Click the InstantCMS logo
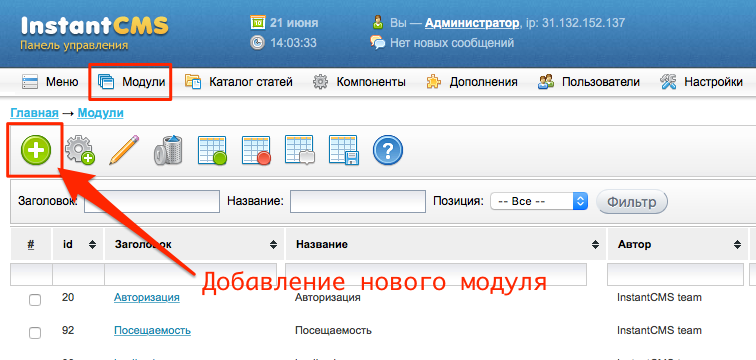The width and height of the screenshot is (756, 360). coord(95,26)
